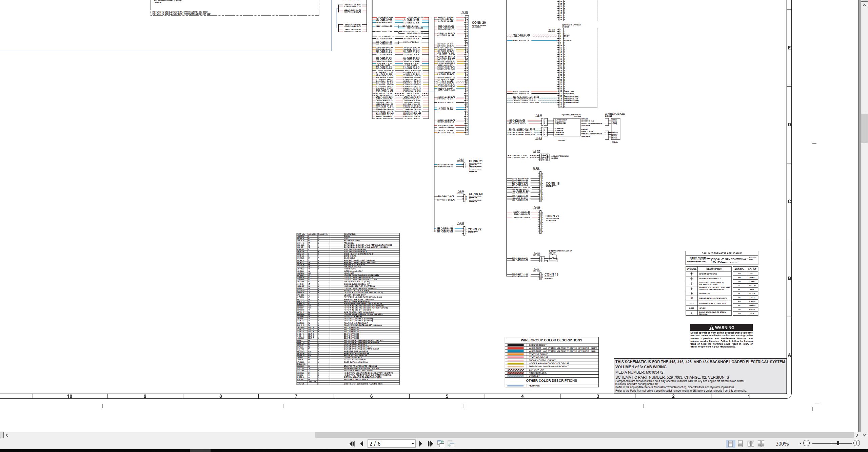Click the ENGINE CONTROL CIRCUIT legend entry
The height and width of the screenshot is (452, 868).
542,360
